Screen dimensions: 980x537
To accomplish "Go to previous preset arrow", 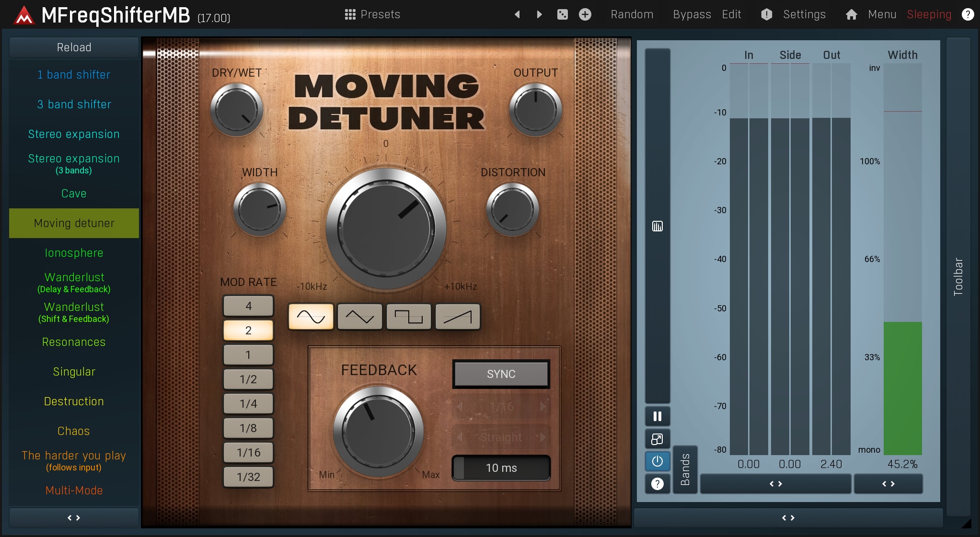I will [517, 14].
